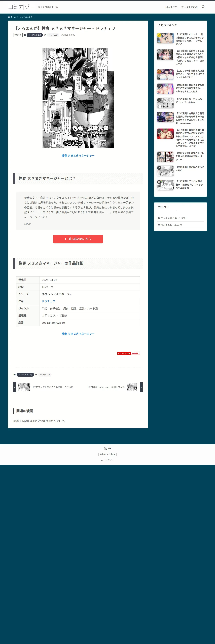Image resolution: width=215 pixels, height=644 pixels.
Task: Click the ドラチェフ tag under the title
Action: [x=53, y=35]
